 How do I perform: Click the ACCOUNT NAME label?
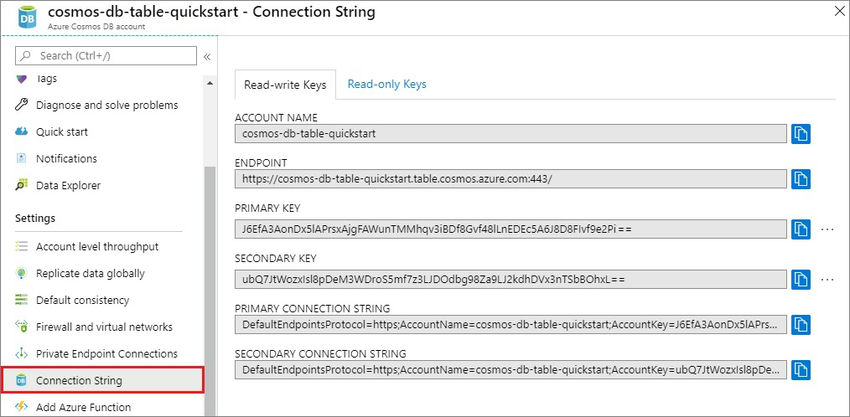[x=276, y=117]
